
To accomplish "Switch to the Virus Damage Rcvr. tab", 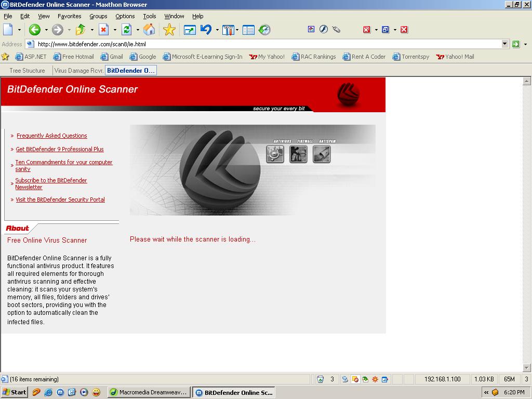I will pos(79,71).
